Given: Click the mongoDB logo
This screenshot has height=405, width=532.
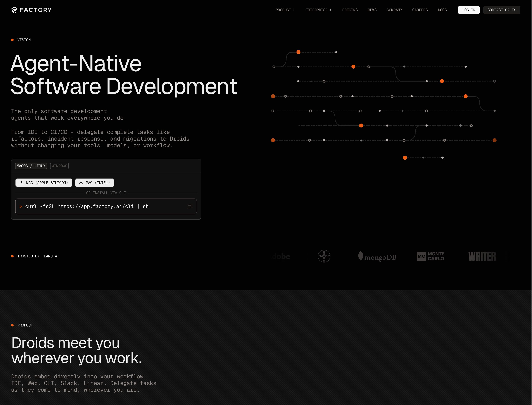Looking at the screenshot, I should (377, 256).
